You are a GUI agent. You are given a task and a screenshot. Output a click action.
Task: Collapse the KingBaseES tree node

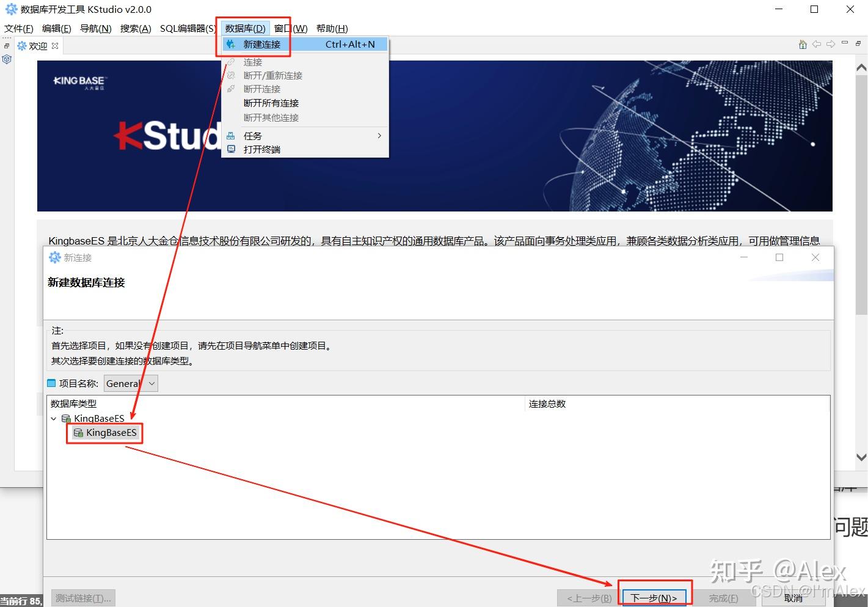53,419
